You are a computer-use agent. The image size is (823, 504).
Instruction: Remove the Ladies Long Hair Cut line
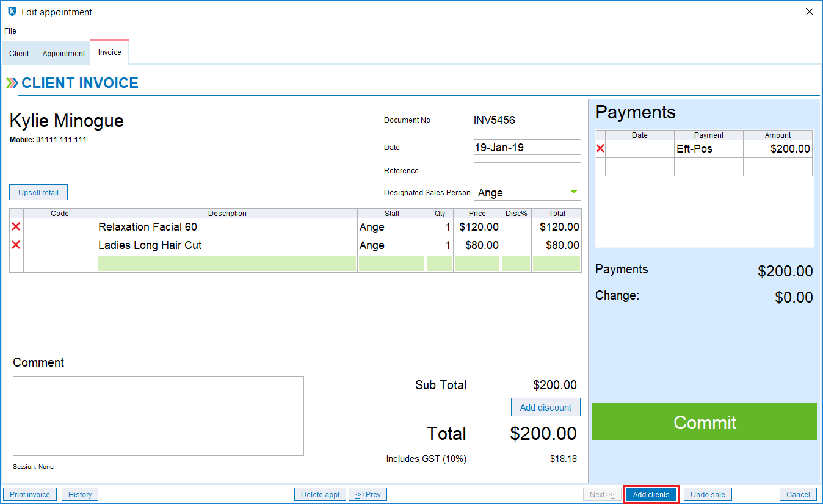tap(16, 245)
